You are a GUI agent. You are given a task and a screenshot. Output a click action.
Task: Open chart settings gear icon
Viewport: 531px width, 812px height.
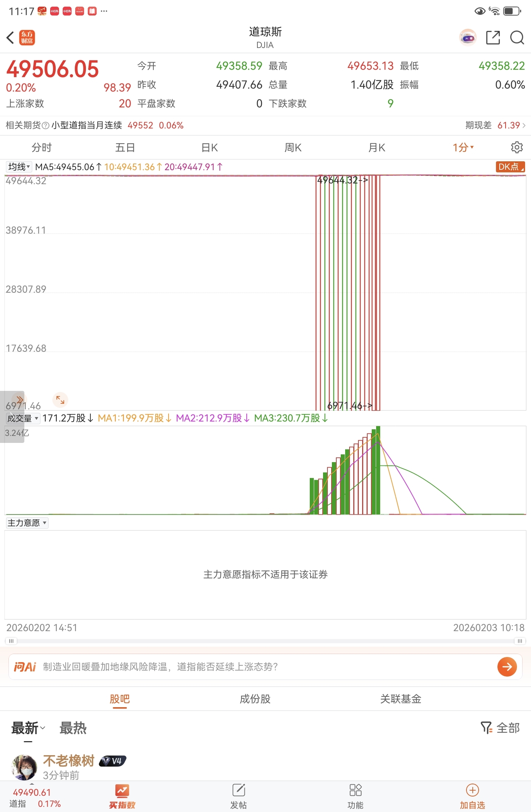tap(517, 147)
